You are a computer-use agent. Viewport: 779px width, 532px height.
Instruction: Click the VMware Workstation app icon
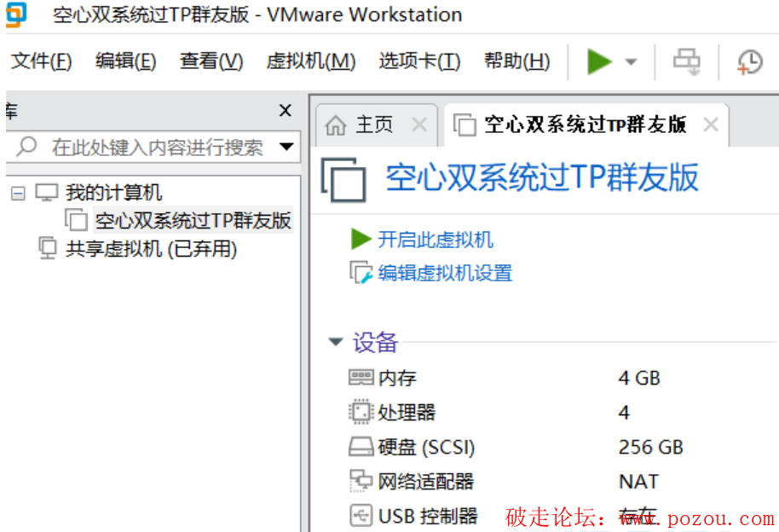(14, 14)
